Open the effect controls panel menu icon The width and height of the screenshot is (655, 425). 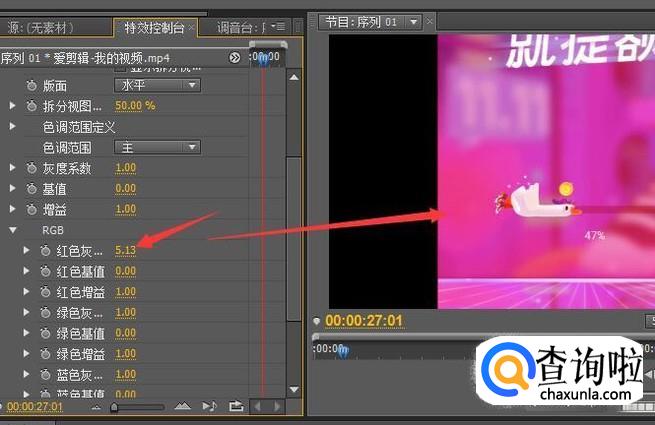278,27
